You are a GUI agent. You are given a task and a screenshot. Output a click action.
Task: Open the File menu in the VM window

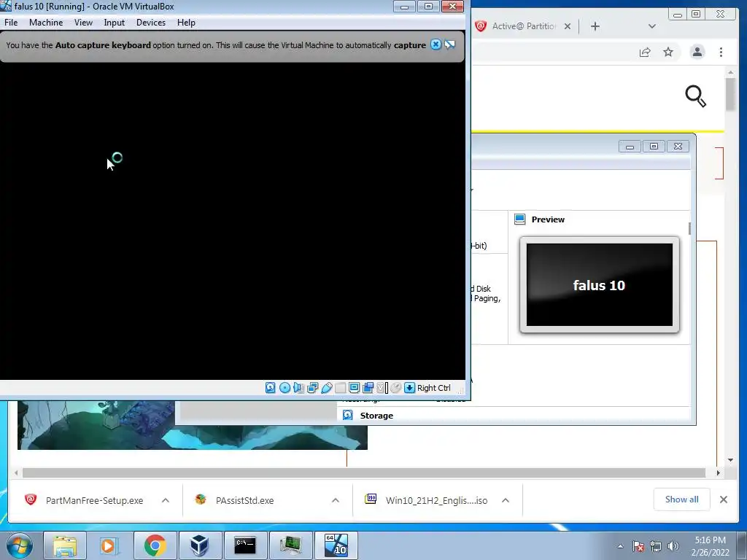click(x=11, y=23)
